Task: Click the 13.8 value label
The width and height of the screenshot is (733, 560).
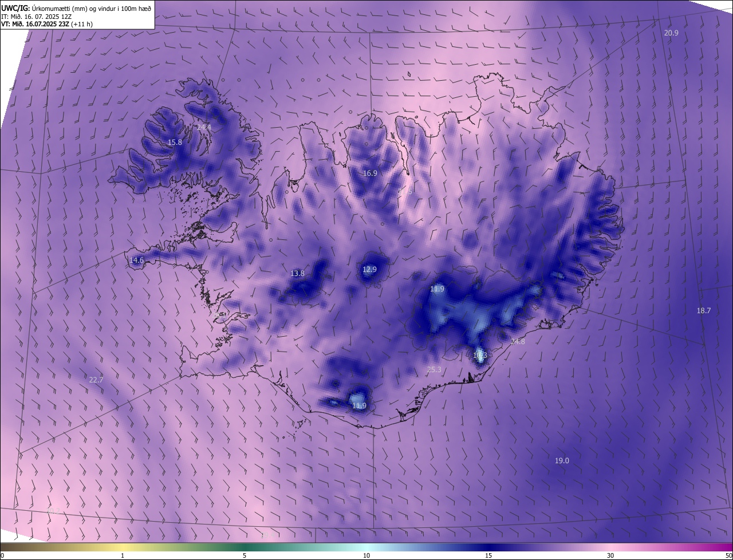Action: pos(297,274)
